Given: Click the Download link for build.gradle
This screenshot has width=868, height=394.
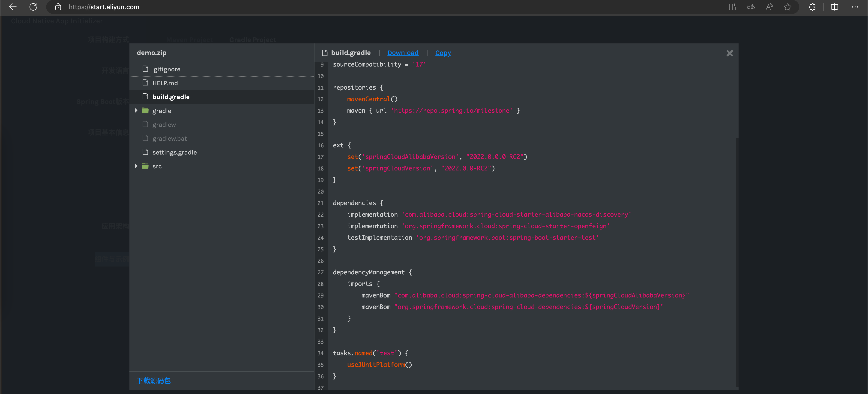Looking at the screenshot, I should (402, 52).
